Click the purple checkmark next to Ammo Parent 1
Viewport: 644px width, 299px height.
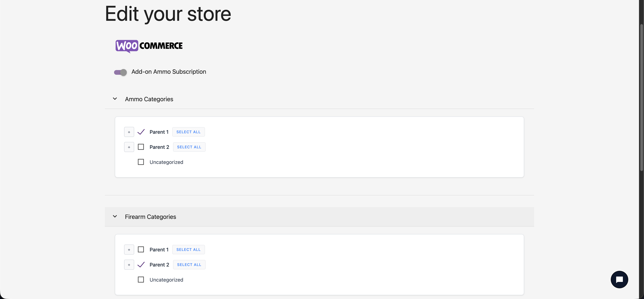click(141, 132)
